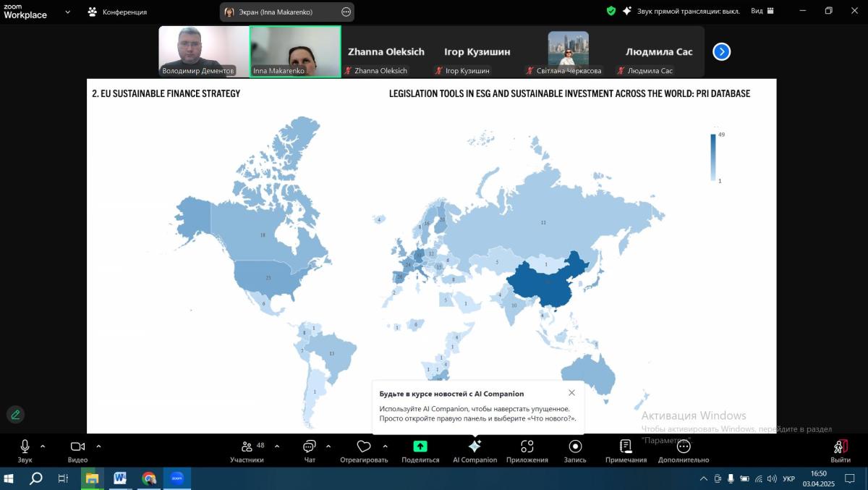The image size is (868, 490).
Task: Close the AI Companion news popup
Action: pyautogui.click(x=571, y=393)
